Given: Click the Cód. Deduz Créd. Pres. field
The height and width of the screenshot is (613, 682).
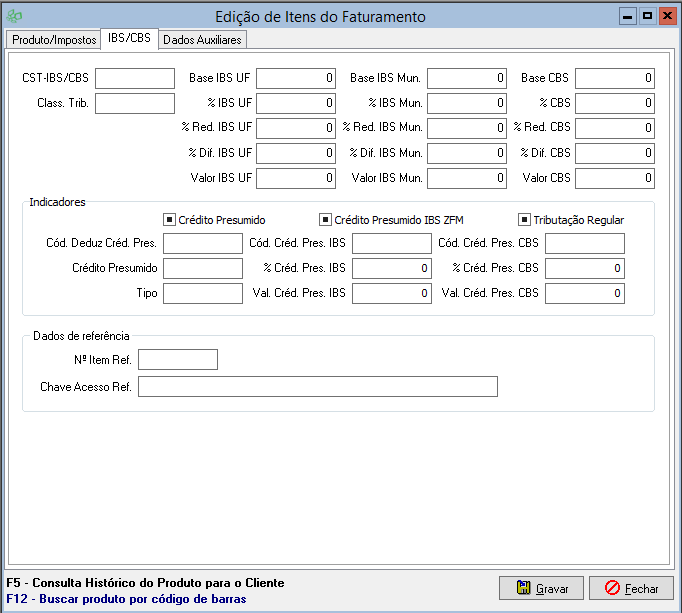Looking at the screenshot, I should click(202, 244).
